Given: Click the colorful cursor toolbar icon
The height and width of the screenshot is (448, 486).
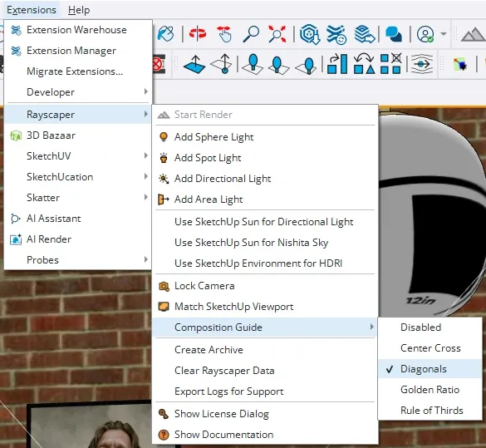Looking at the screenshot, I should click(460, 65).
